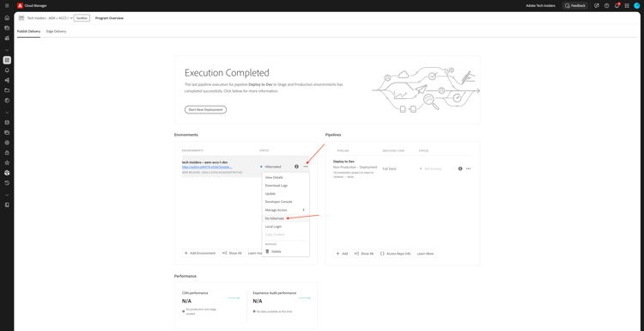Open Experience Audit performance arrow
The height and width of the screenshot is (331, 644).
(304, 298)
